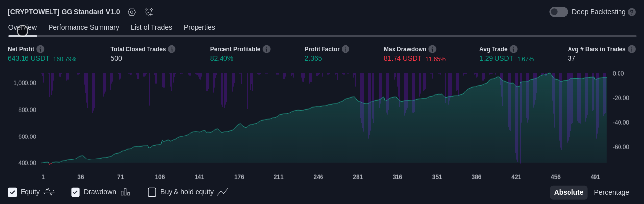
Task: Enable the Buy & hold equity checkbox
Action: pyautogui.click(x=152, y=192)
